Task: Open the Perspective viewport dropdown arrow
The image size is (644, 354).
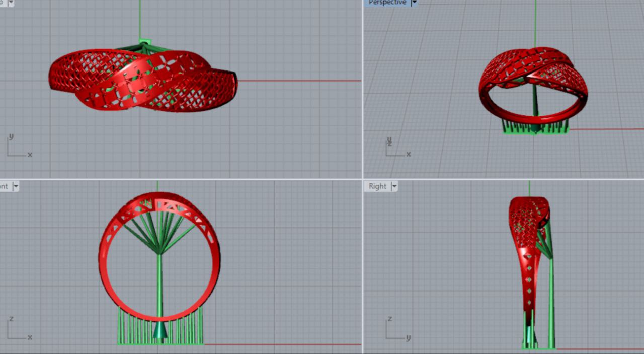Action: click(414, 3)
